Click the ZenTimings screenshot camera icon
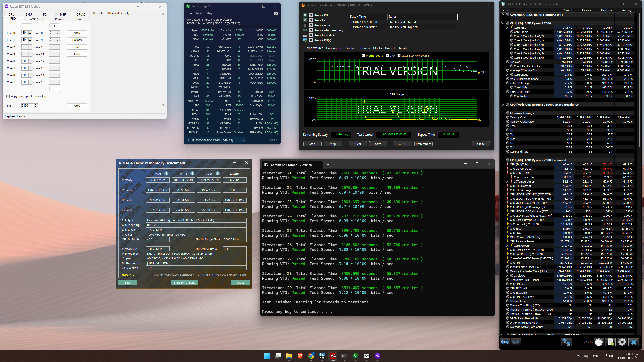This screenshot has height=362, width=644. click(276, 13)
